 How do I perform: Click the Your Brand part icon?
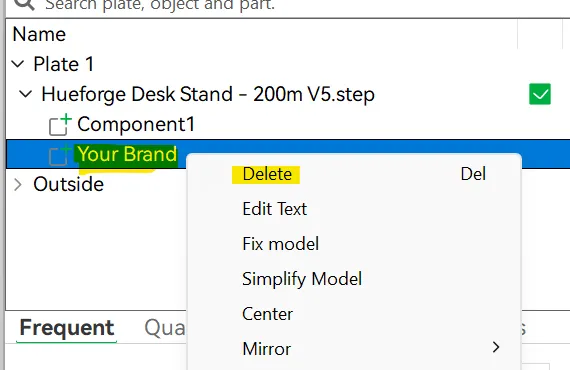click(60, 154)
